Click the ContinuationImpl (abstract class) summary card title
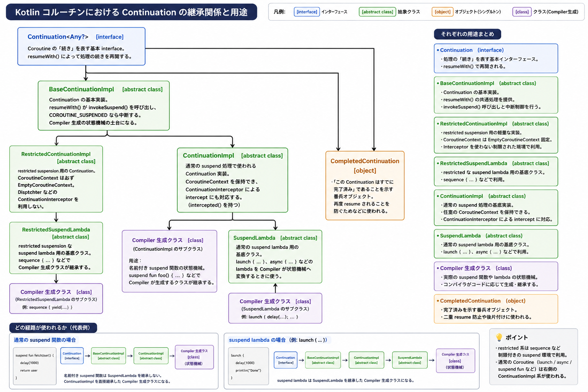Viewport: 588px width, 392px height. pyautogui.click(x=483, y=196)
